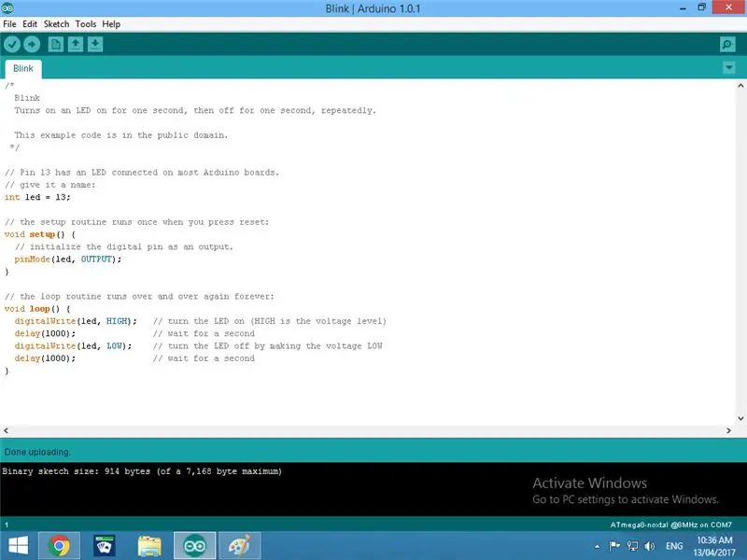Viewport: 747px width, 560px height.
Task: Click the Action Center flag icon
Action: pyautogui.click(x=614, y=546)
